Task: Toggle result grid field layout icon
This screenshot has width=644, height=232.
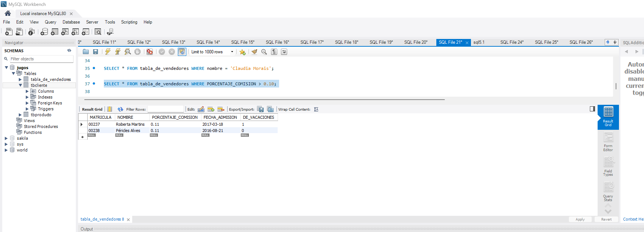Action: pyautogui.click(x=109, y=109)
